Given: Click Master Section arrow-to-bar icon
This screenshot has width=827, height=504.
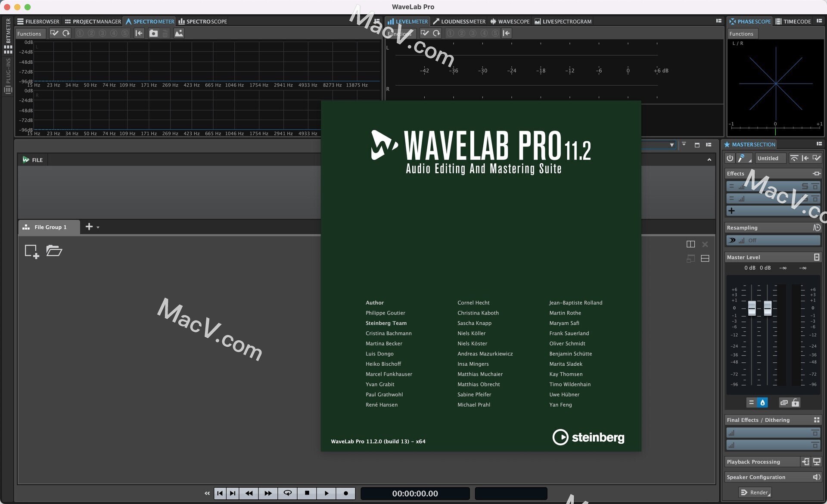Looking at the screenshot, I should [x=805, y=158].
